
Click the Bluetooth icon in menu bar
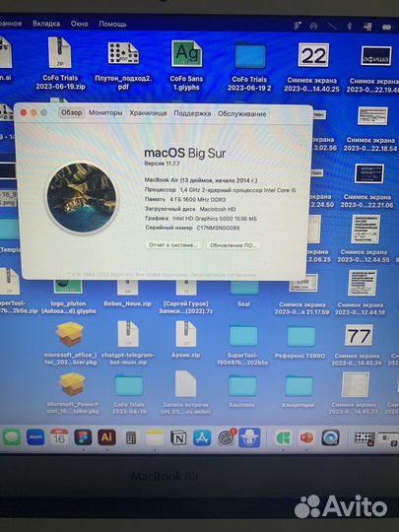350,27
